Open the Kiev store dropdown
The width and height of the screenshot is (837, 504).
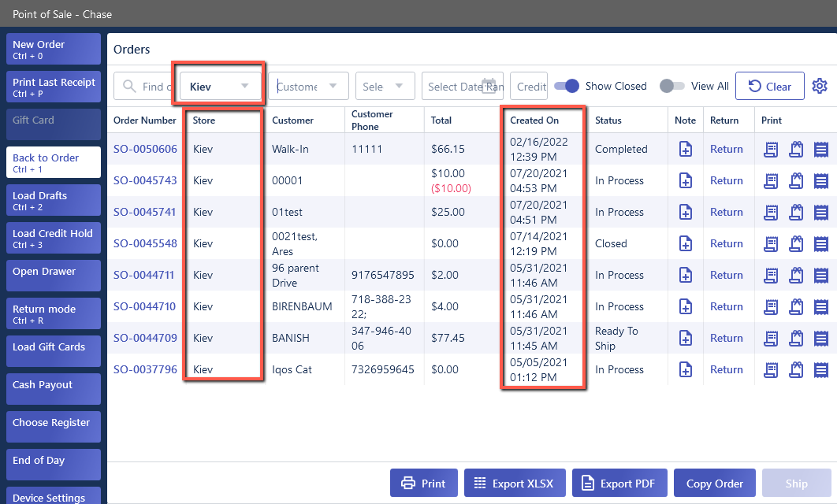click(220, 86)
